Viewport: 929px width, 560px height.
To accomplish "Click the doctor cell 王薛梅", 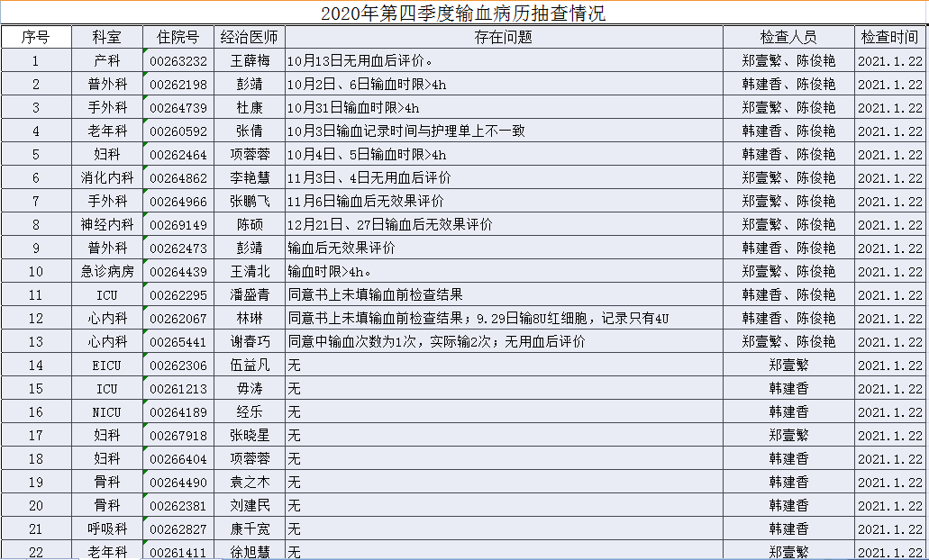I will (250, 61).
